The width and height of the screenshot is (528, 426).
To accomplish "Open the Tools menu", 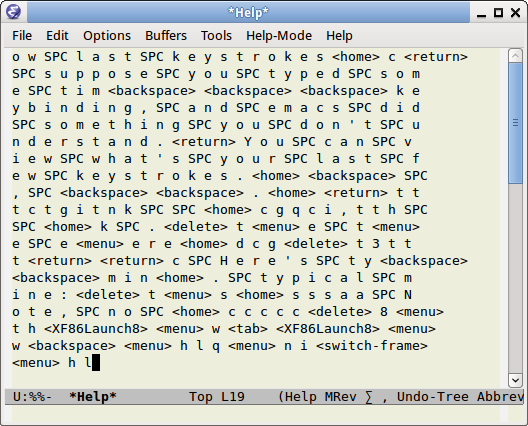I will click(216, 36).
